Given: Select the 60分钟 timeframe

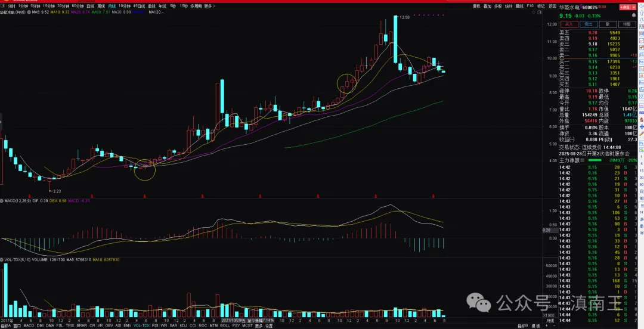Looking at the screenshot, I should 77,6.
